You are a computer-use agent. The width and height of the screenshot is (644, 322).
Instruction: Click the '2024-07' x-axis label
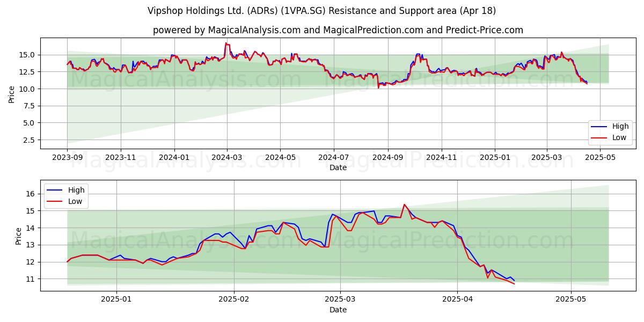coord(333,158)
